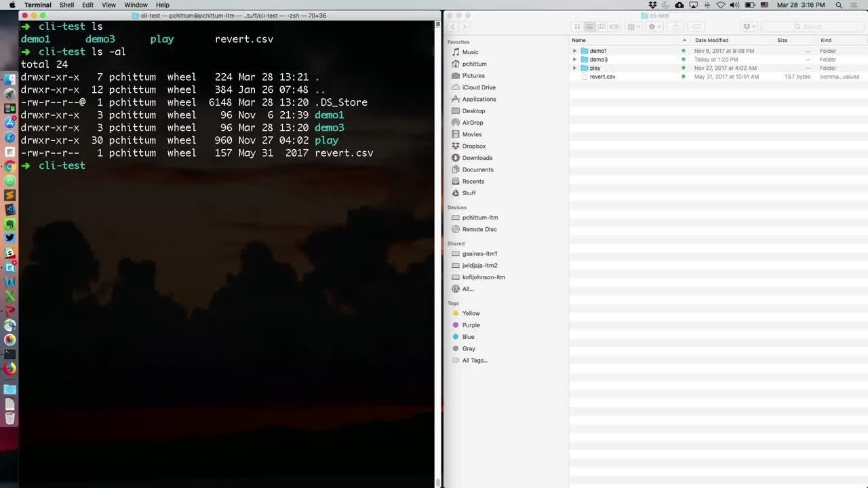Image resolution: width=868 pixels, height=488 pixels.
Task: Open Twitter from the Dock
Action: point(9,238)
